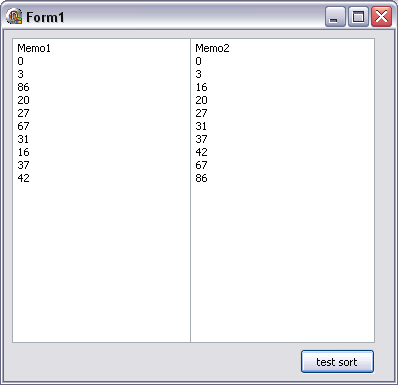The width and height of the screenshot is (398, 385).
Task: Minimize the Form1 window
Action: 335,17
